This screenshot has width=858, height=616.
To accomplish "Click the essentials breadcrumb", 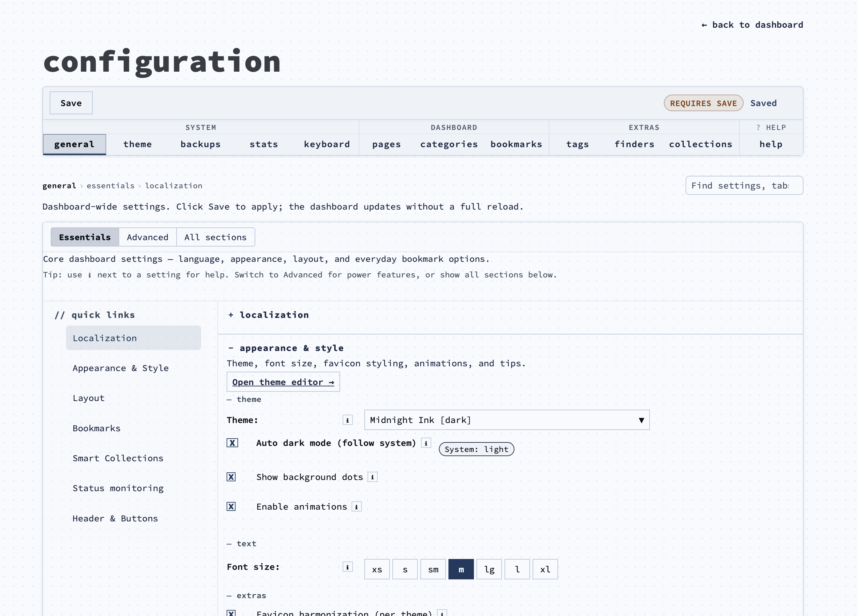I will (x=111, y=186).
